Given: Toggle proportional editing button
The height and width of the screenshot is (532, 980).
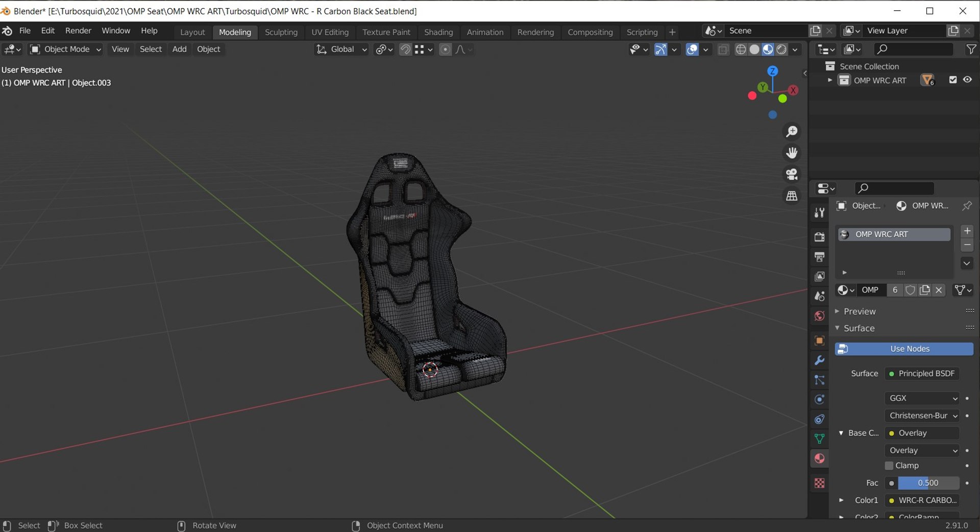Looking at the screenshot, I should click(445, 49).
